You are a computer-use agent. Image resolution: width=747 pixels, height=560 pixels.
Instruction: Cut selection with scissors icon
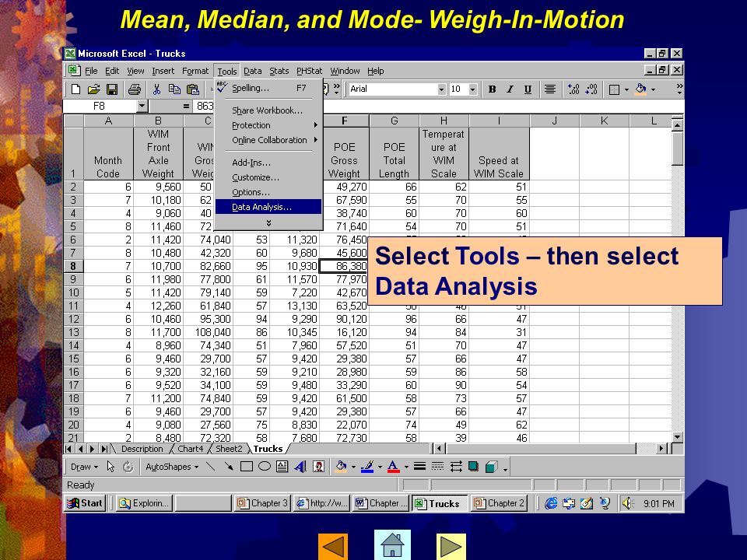point(156,89)
